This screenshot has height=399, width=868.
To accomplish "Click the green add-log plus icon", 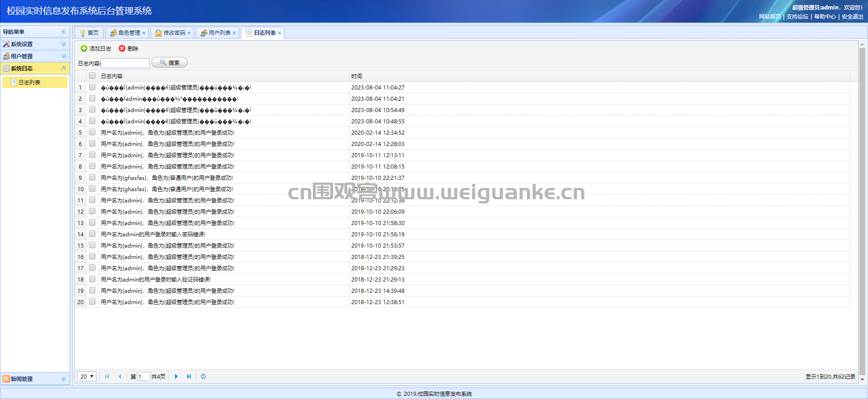I will tap(84, 48).
